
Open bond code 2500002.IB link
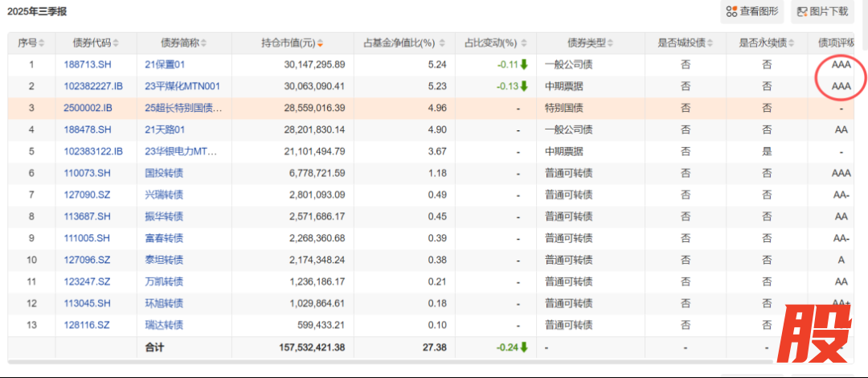(88, 108)
